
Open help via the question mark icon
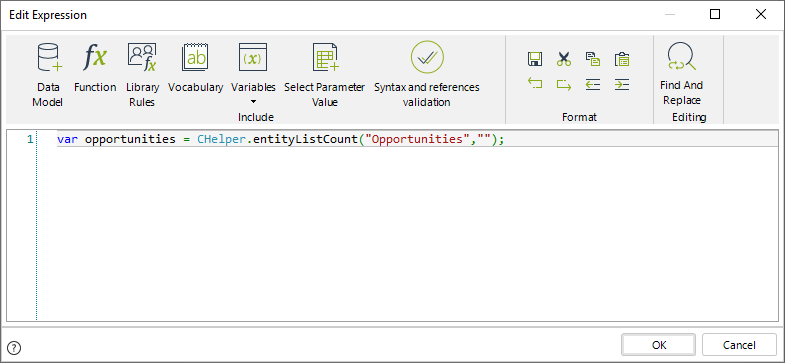click(x=15, y=347)
